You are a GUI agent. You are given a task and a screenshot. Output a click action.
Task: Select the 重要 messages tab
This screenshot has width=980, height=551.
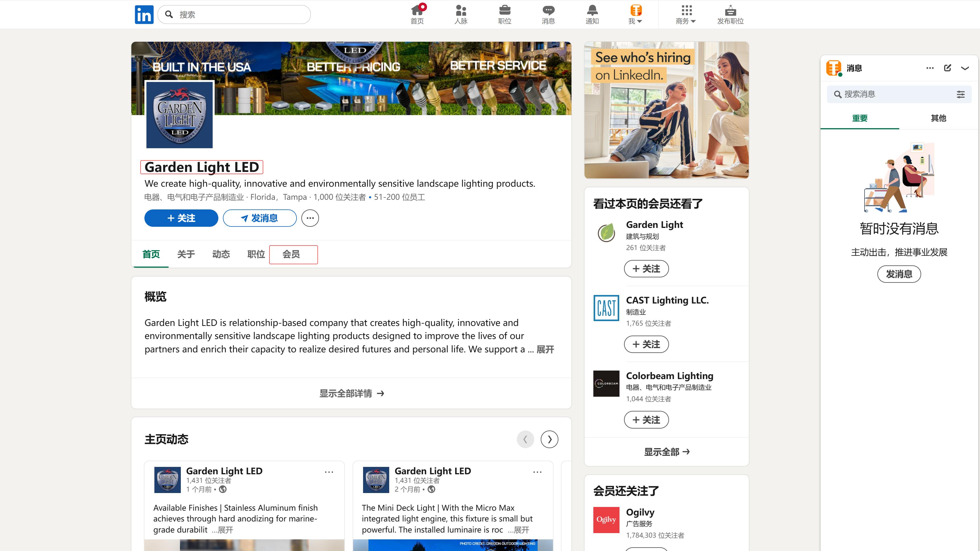860,118
